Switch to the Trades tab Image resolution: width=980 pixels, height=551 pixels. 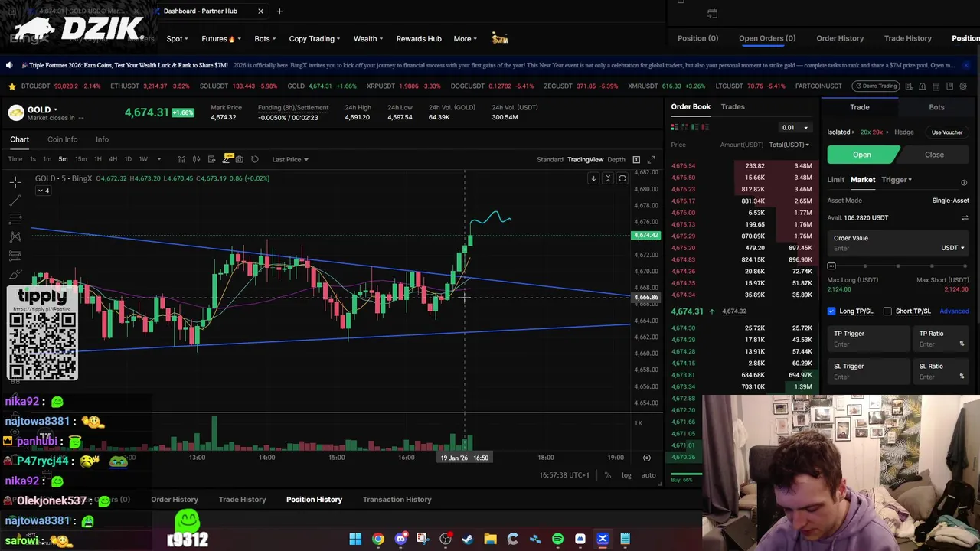pos(733,107)
